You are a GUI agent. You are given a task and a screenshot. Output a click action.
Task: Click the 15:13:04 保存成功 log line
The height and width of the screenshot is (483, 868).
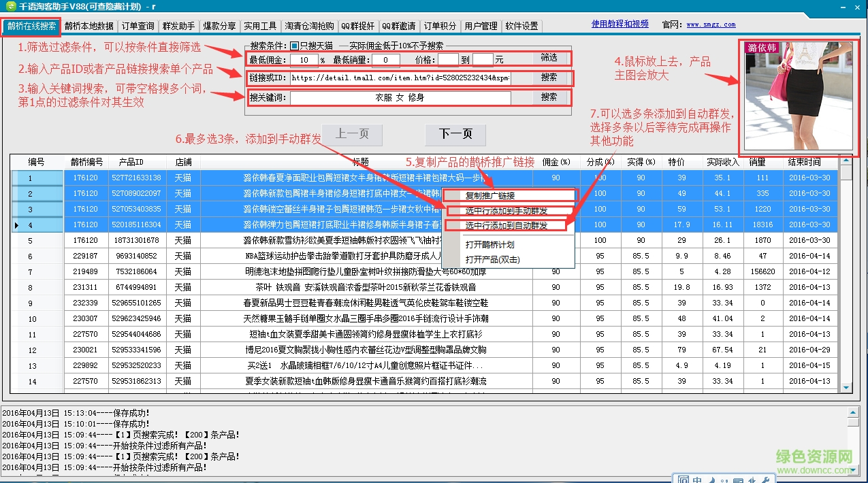click(76, 413)
